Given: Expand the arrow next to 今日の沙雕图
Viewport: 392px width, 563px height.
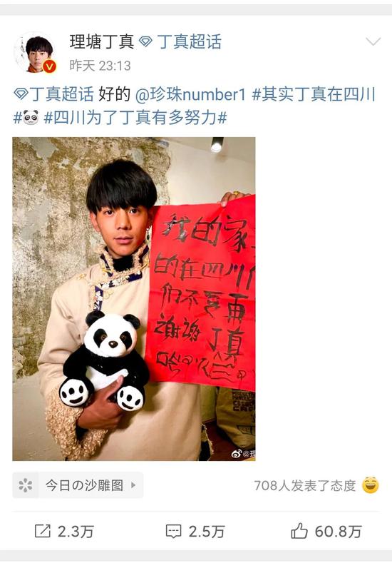Looking at the screenshot, I should [133, 485].
